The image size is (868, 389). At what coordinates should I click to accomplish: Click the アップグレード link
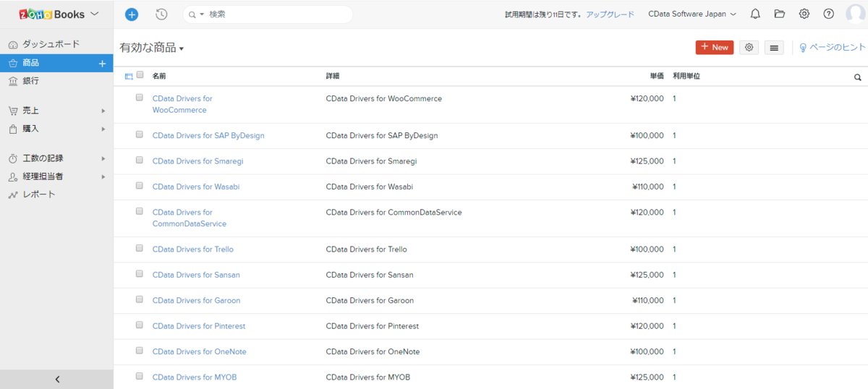(610, 14)
